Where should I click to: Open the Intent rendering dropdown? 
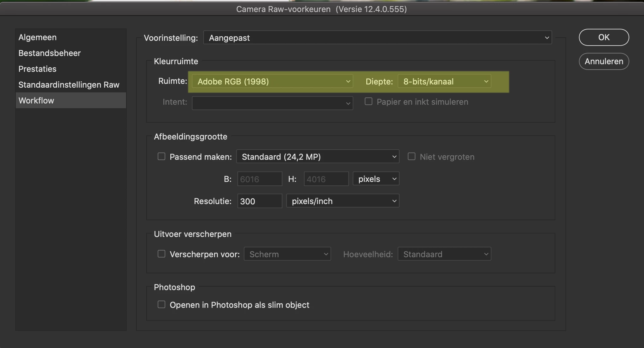tap(272, 103)
